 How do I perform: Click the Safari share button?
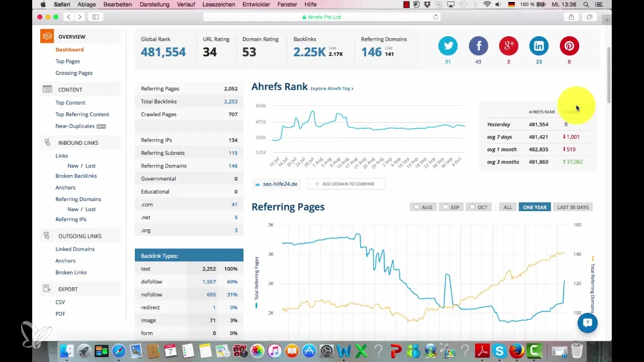571,17
